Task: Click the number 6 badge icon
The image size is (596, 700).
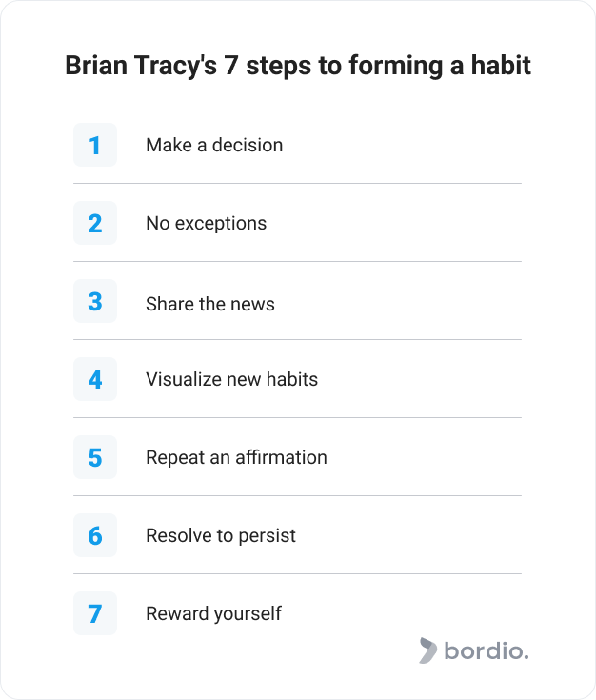Action: click(95, 535)
